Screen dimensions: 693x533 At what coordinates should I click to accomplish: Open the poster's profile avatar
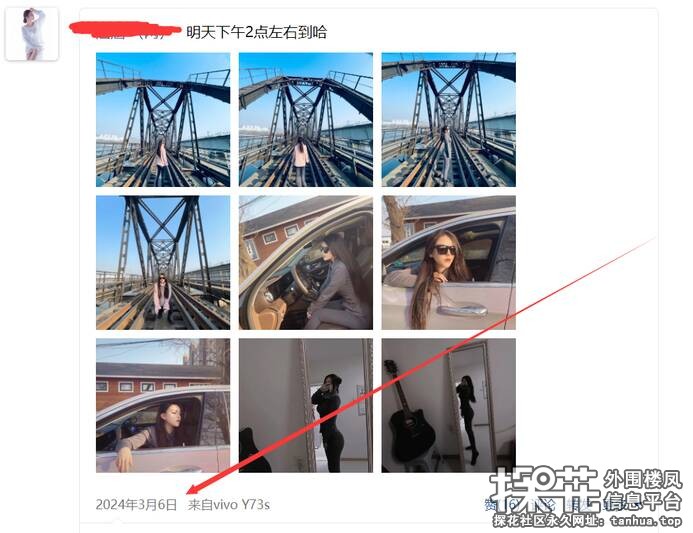(32, 34)
